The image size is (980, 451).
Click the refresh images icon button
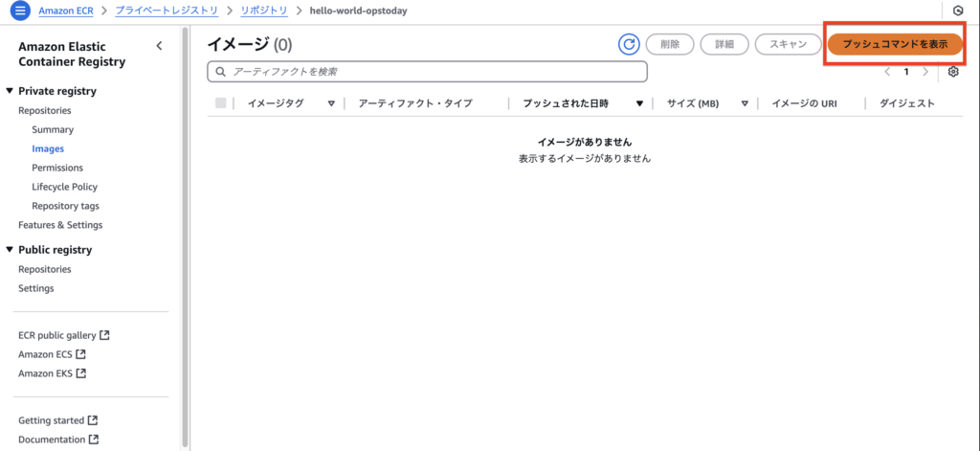630,44
